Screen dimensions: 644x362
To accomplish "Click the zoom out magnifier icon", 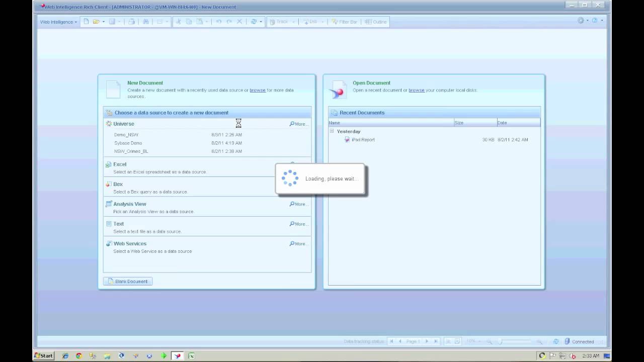I will [489, 341].
